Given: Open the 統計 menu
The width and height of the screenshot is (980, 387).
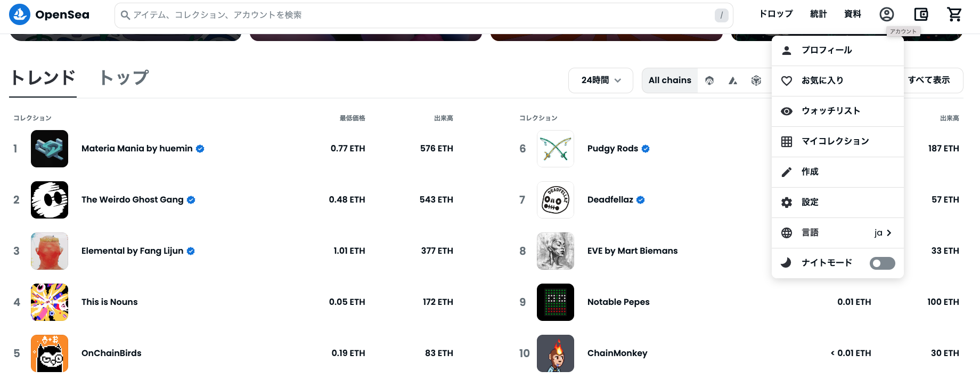Looking at the screenshot, I should click(x=819, y=14).
